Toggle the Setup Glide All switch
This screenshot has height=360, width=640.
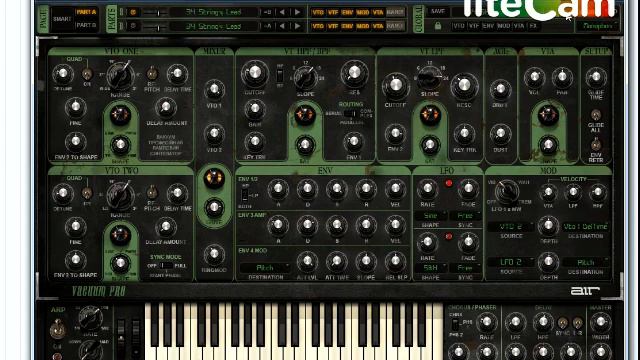tap(596, 115)
